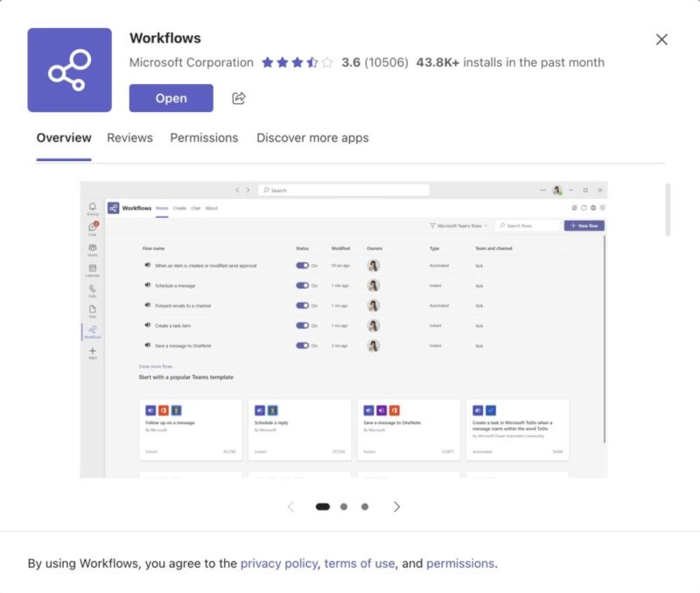Click the Chat icon in preview sidebar

coord(93,228)
